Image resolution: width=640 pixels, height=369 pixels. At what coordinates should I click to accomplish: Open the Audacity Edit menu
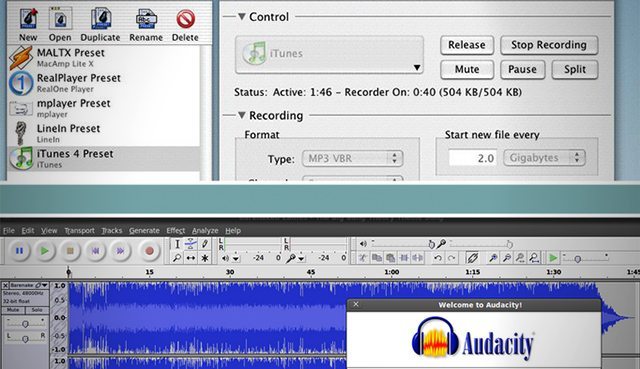28,231
